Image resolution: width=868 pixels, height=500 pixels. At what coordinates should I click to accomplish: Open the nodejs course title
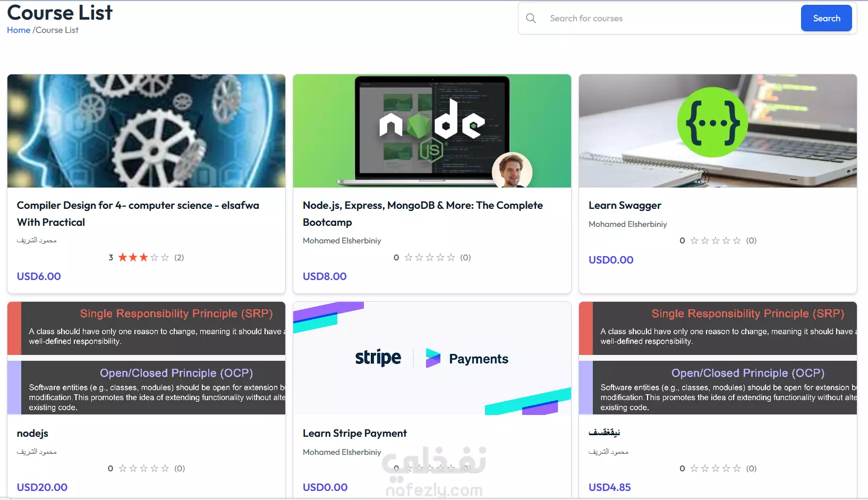pyautogui.click(x=32, y=433)
